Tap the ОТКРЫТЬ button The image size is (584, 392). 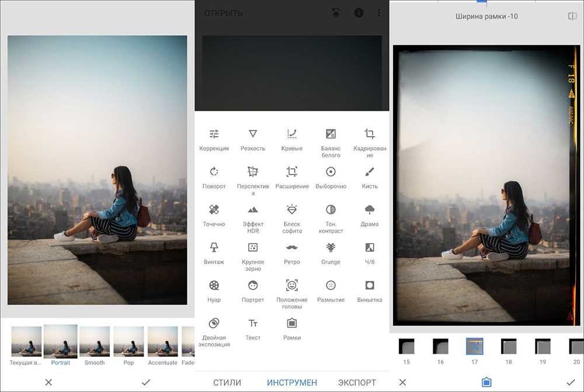click(223, 13)
